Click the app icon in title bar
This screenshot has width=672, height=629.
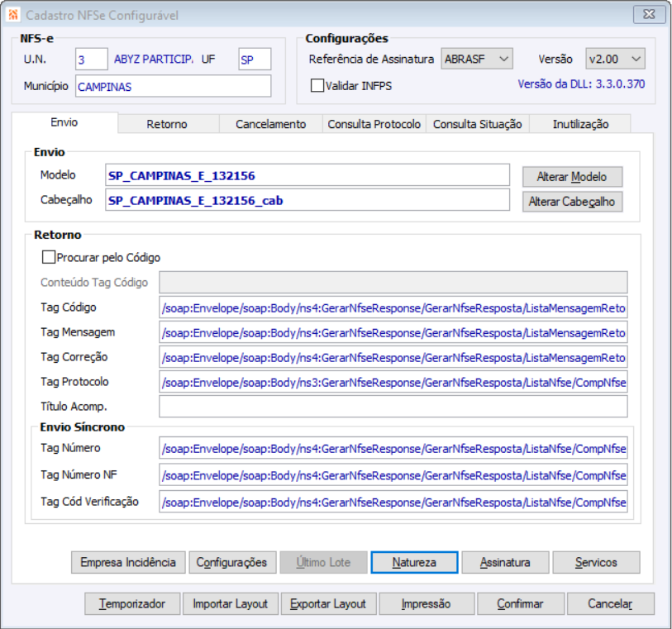(x=13, y=15)
